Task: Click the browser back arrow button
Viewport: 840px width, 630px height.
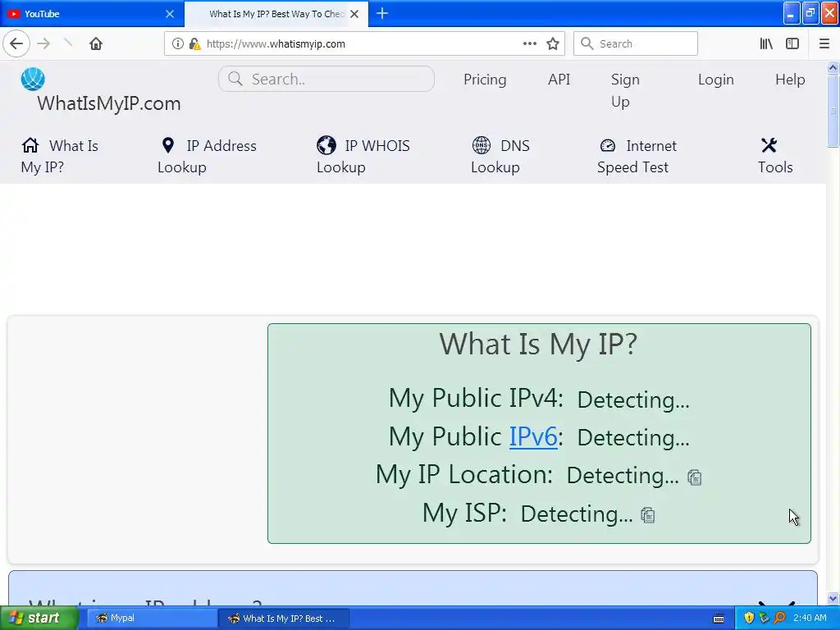Action: [16, 43]
